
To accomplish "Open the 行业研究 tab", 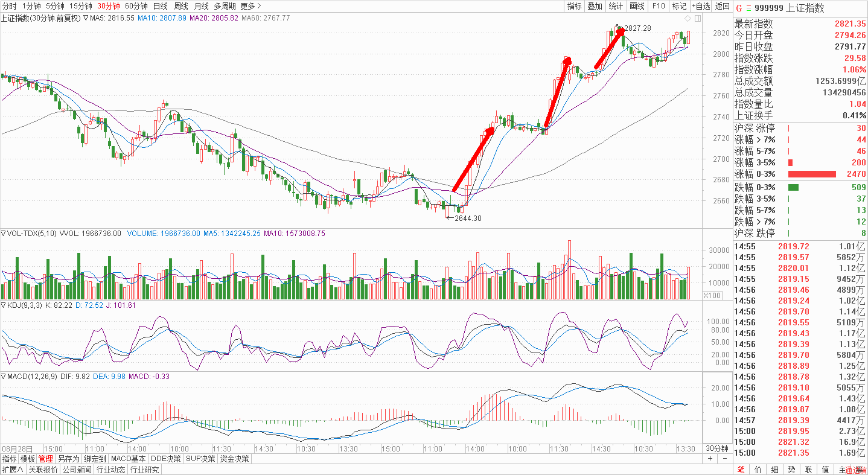I will pyautogui.click(x=145, y=470).
